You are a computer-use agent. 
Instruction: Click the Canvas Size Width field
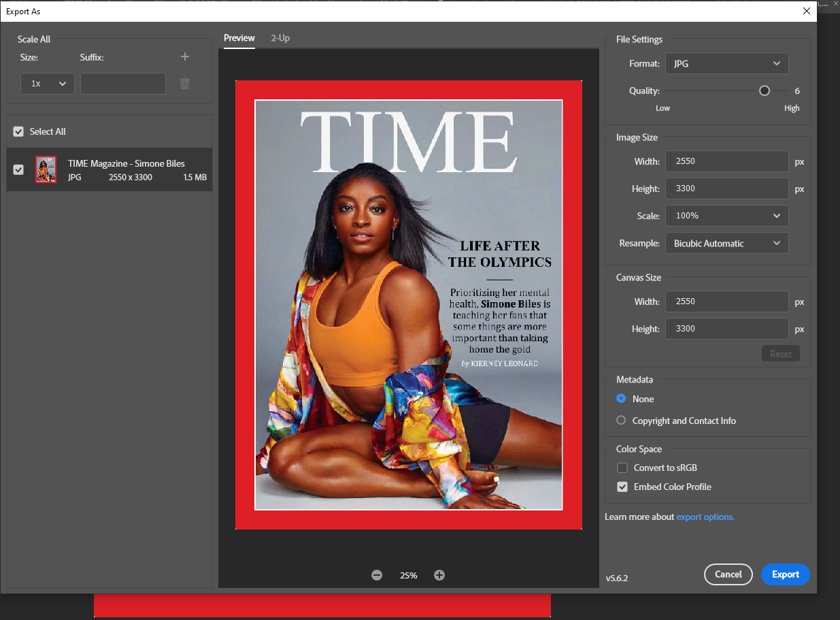(x=727, y=301)
